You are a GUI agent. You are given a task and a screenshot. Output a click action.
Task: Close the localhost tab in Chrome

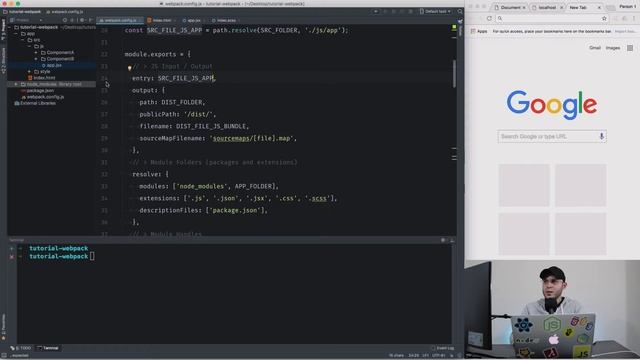click(x=562, y=7)
